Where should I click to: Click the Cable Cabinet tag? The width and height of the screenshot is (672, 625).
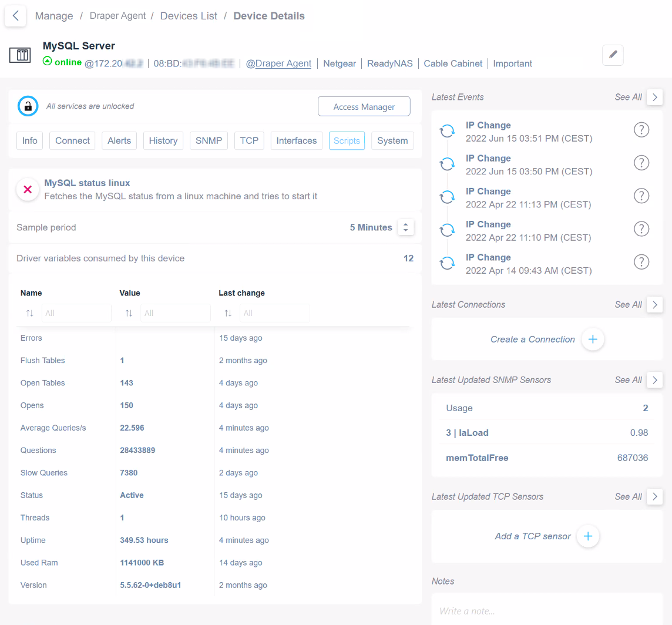point(453,63)
